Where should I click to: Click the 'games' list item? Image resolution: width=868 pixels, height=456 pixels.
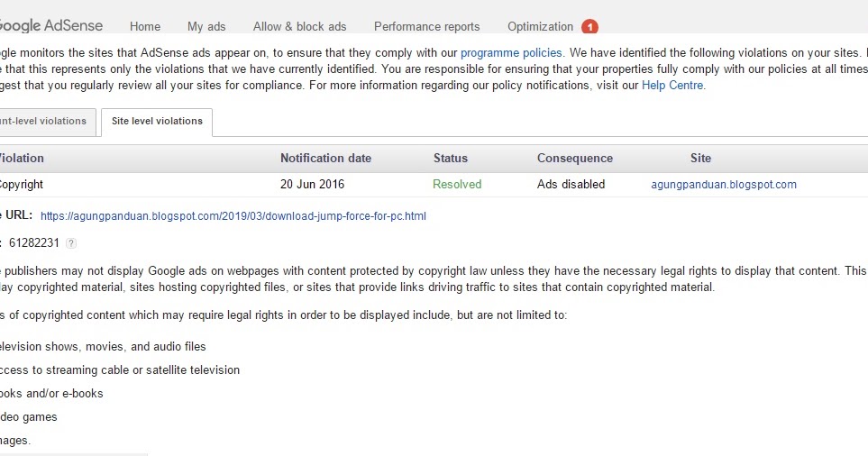tap(28, 417)
